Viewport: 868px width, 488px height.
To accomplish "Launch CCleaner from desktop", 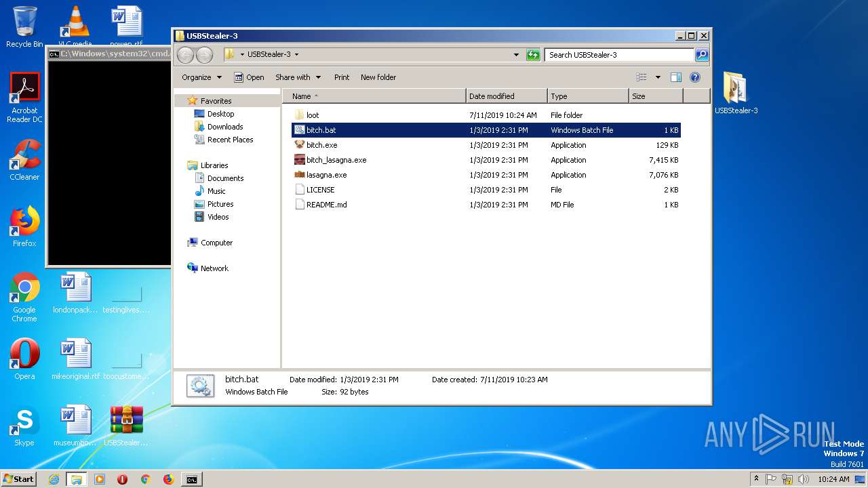I will coord(24,160).
